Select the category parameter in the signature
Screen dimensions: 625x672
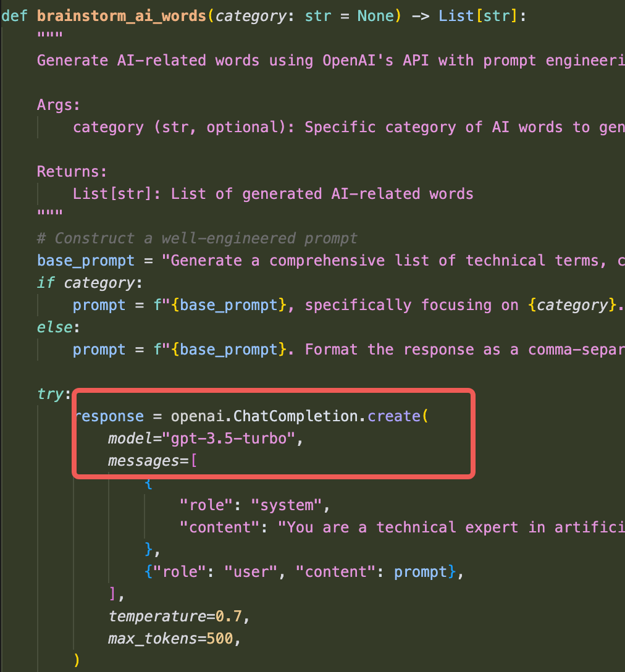[x=250, y=15]
